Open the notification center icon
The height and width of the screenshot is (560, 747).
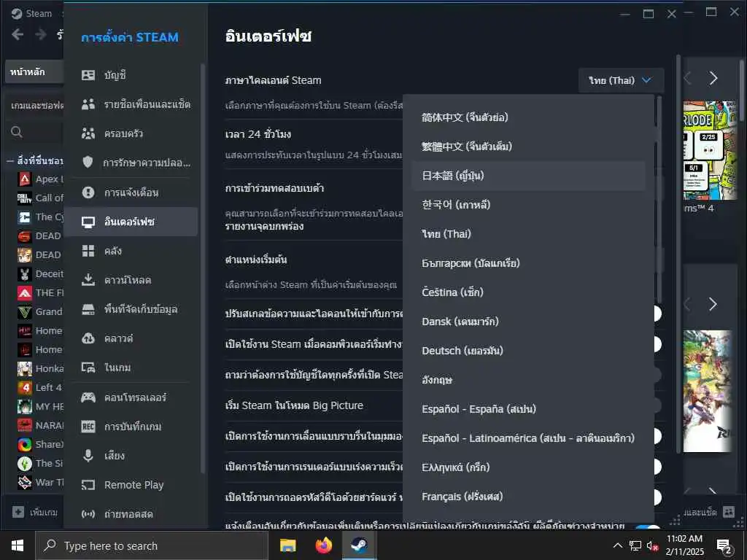[724, 546]
